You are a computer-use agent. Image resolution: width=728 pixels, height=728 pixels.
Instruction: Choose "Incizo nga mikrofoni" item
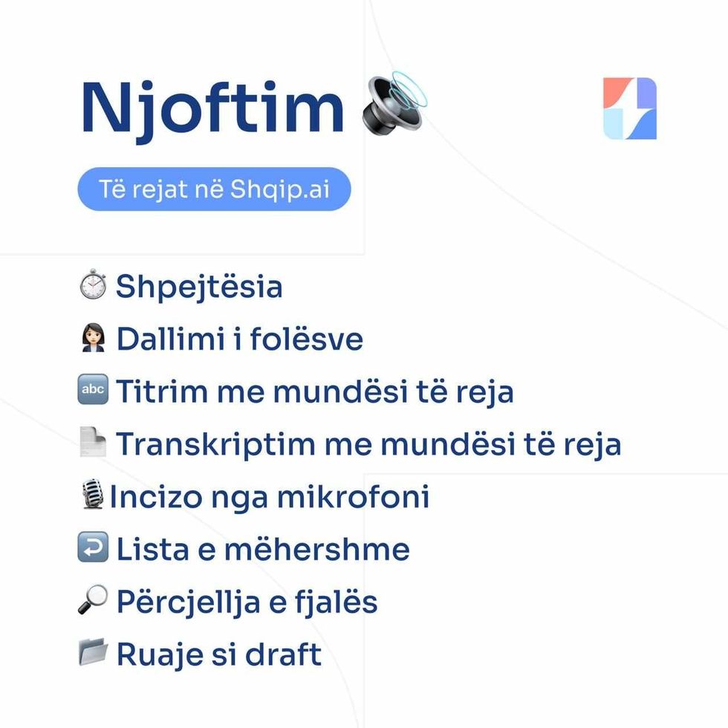270,497
